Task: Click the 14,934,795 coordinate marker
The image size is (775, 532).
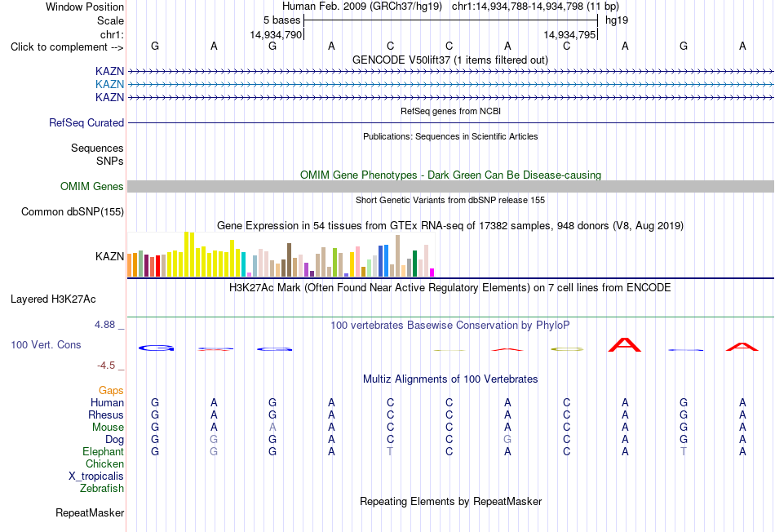Action: (x=569, y=34)
